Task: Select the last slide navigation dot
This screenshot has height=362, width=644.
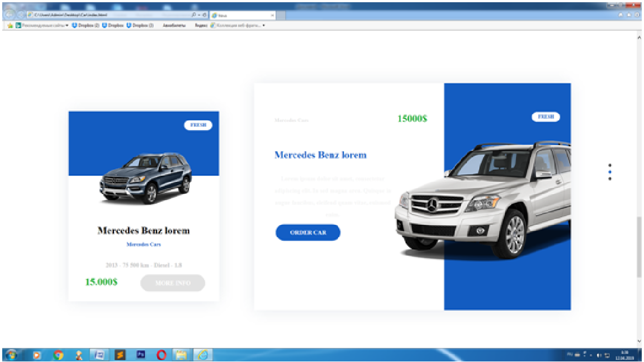Action: pos(609,179)
